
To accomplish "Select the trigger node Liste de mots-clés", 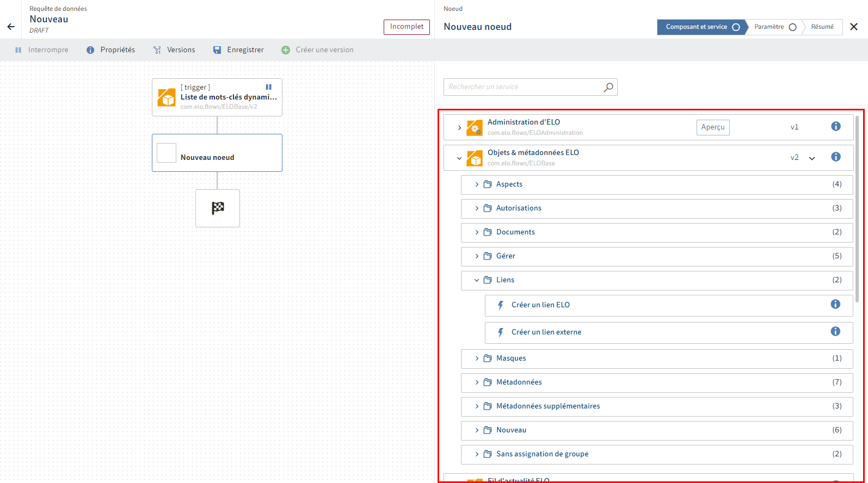I will [217, 97].
